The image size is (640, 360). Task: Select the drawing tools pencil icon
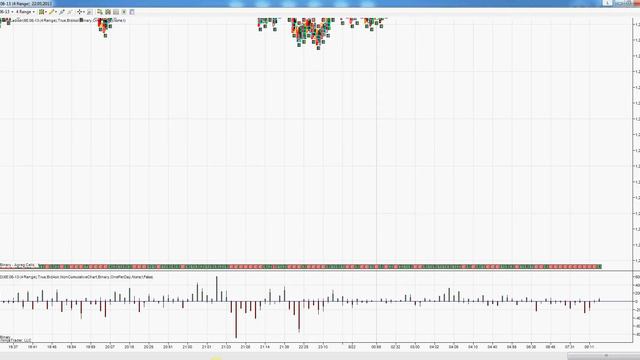coord(51,12)
